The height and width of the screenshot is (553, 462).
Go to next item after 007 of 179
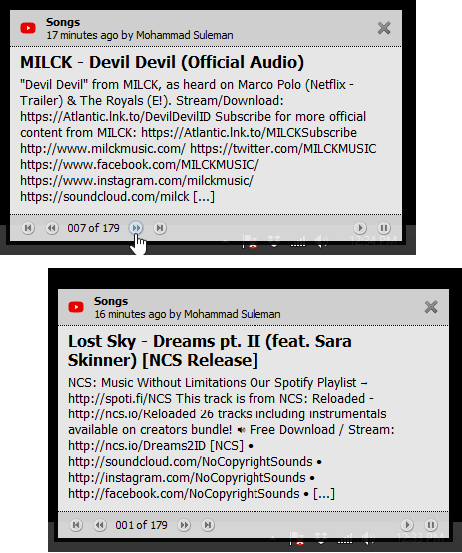point(136,228)
